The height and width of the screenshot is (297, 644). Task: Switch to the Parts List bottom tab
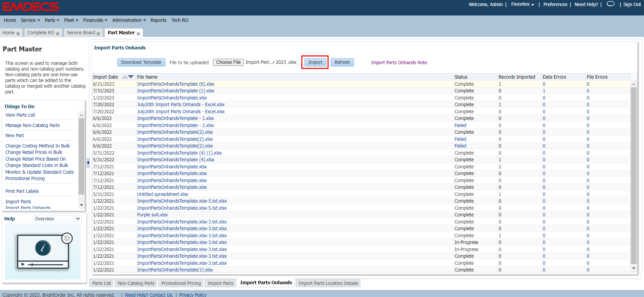101,283
